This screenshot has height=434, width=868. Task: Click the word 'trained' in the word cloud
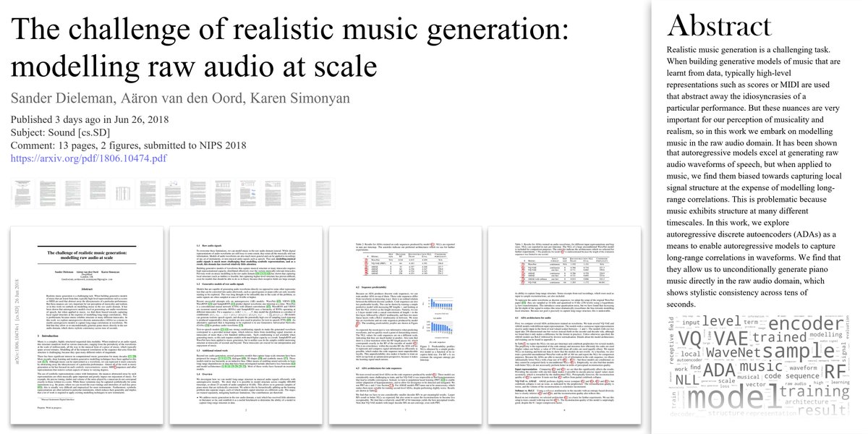coord(780,337)
